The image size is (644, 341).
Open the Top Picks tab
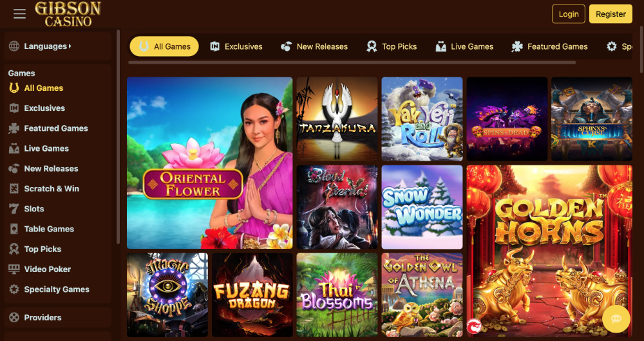392,46
